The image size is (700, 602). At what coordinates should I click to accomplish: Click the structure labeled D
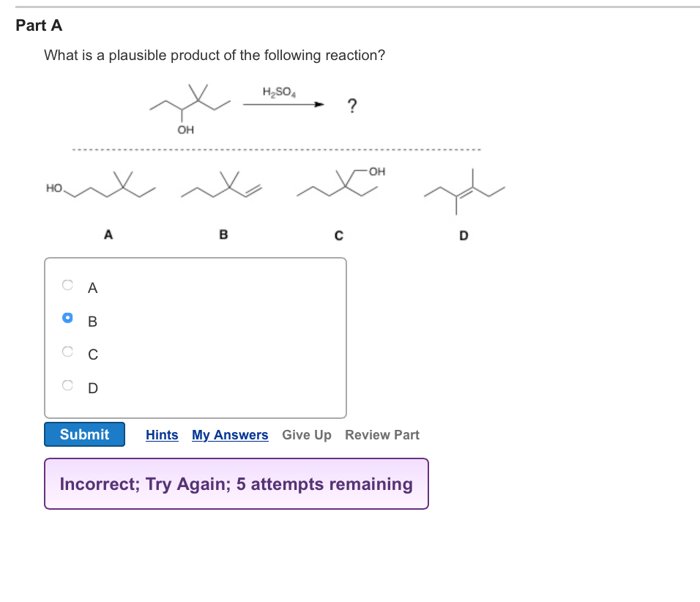(x=463, y=190)
